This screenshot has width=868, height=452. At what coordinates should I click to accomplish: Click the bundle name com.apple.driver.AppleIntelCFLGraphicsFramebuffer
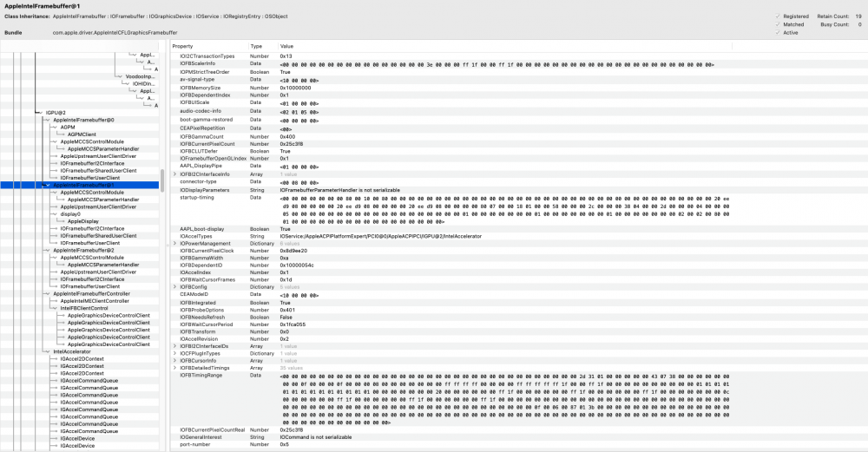click(x=115, y=33)
